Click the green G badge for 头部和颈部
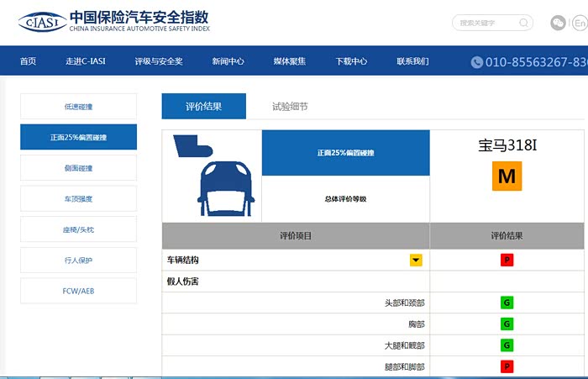 tap(507, 303)
